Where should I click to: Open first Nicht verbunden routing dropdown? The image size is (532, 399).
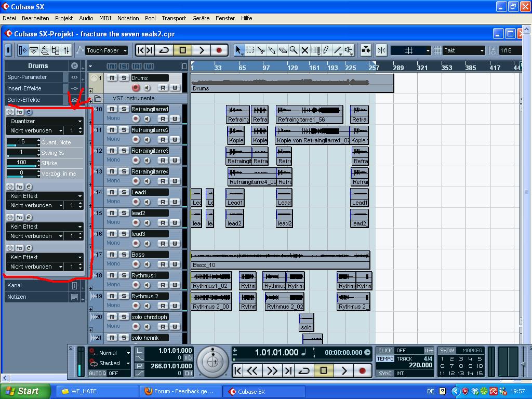35,130
